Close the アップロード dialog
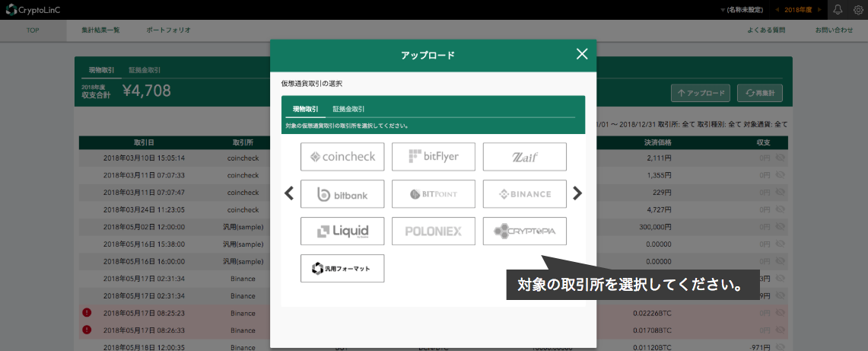The width and height of the screenshot is (868, 351). 582,54
